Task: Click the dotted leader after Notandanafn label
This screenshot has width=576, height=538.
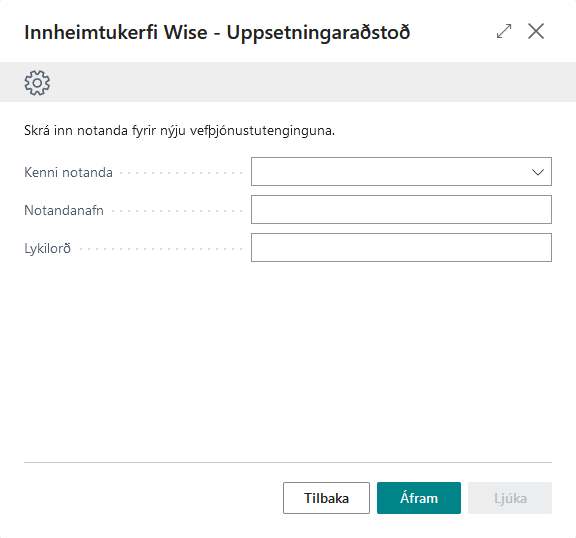Action: [x=177, y=211]
